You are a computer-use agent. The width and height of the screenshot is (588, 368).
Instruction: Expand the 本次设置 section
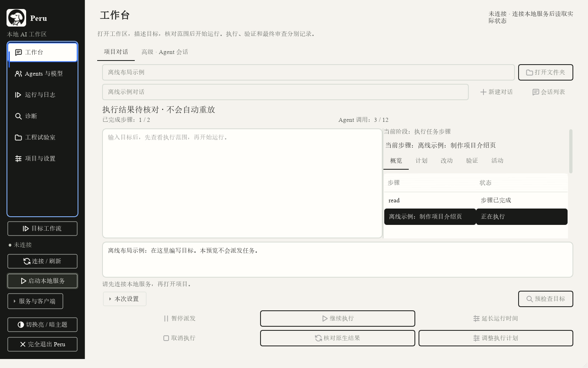pos(125,299)
